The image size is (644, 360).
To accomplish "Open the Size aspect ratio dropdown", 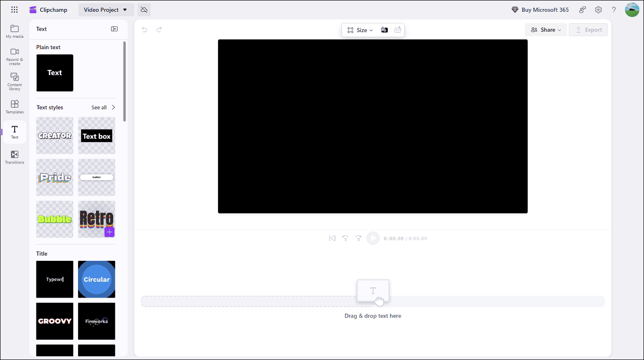I will pyautogui.click(x=360, y=30).
